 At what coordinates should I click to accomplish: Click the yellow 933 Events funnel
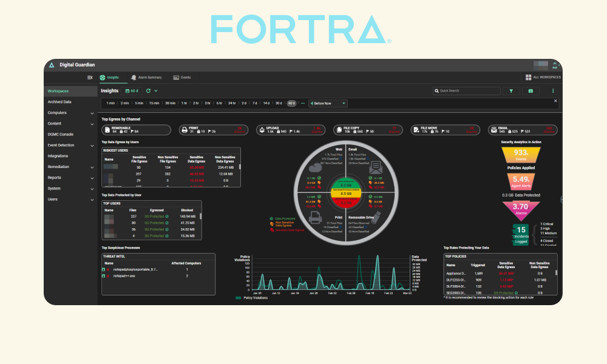(521, 155)
